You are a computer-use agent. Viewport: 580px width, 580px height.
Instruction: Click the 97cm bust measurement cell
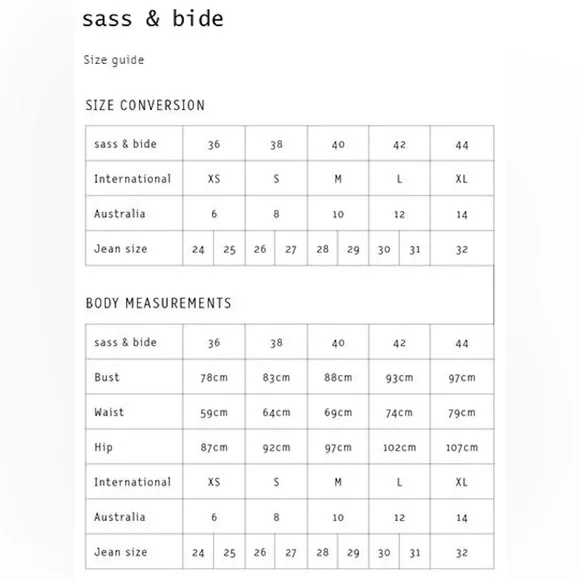462,378
